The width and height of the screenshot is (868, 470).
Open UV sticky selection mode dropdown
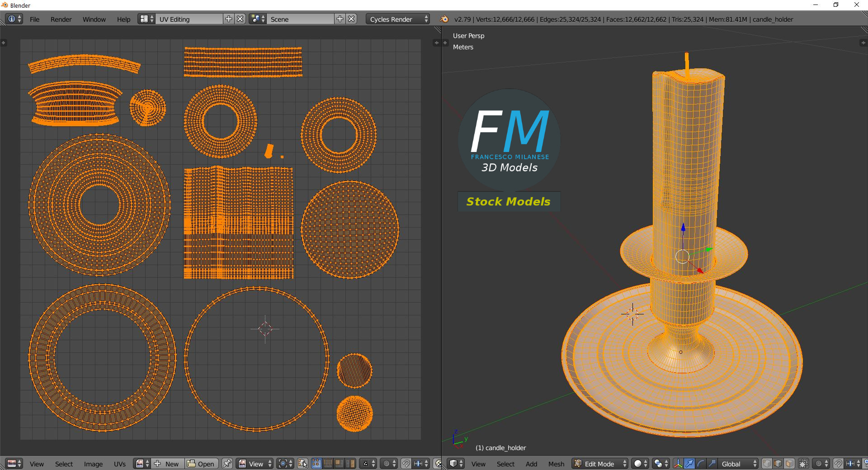(368, 464)
